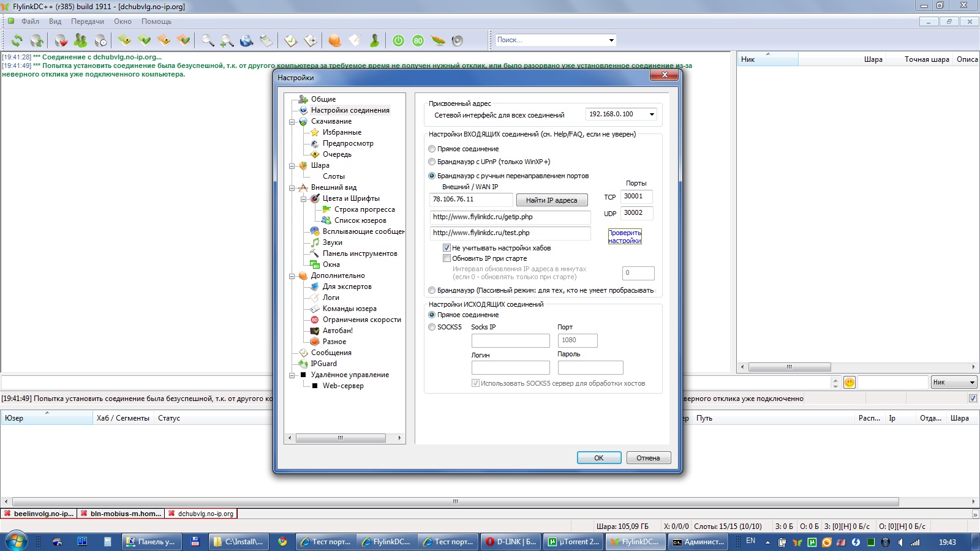The image size is (980, 551).
Task: Open the magnifying glass Search toolbar icon
Action: tap(208, 40)
